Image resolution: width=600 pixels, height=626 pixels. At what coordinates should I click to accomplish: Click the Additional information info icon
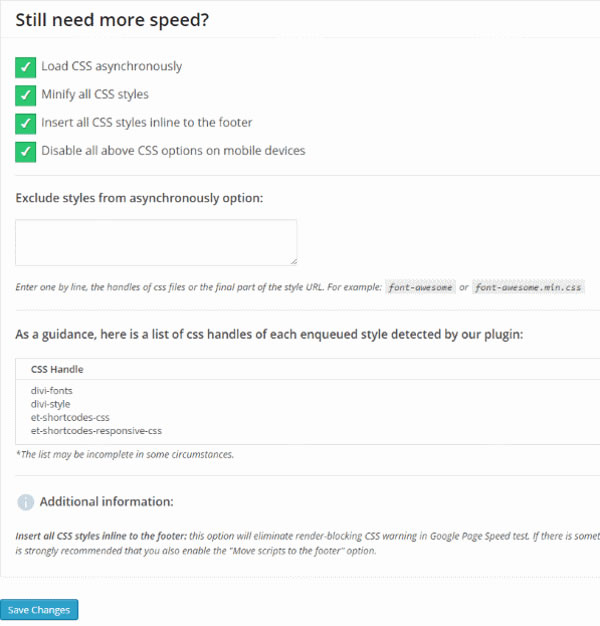26,502
